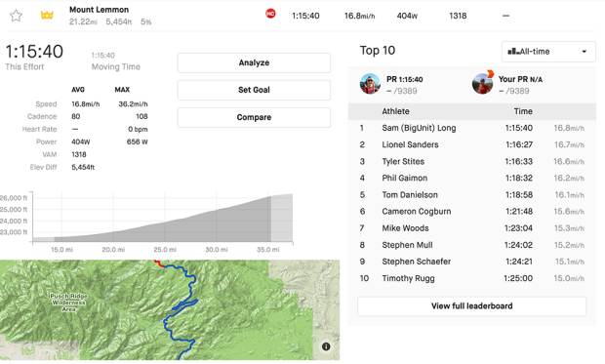Open Sam (BigUnit) Long's leaderboard entry
605x364 pixels.
tap(419, 128)
